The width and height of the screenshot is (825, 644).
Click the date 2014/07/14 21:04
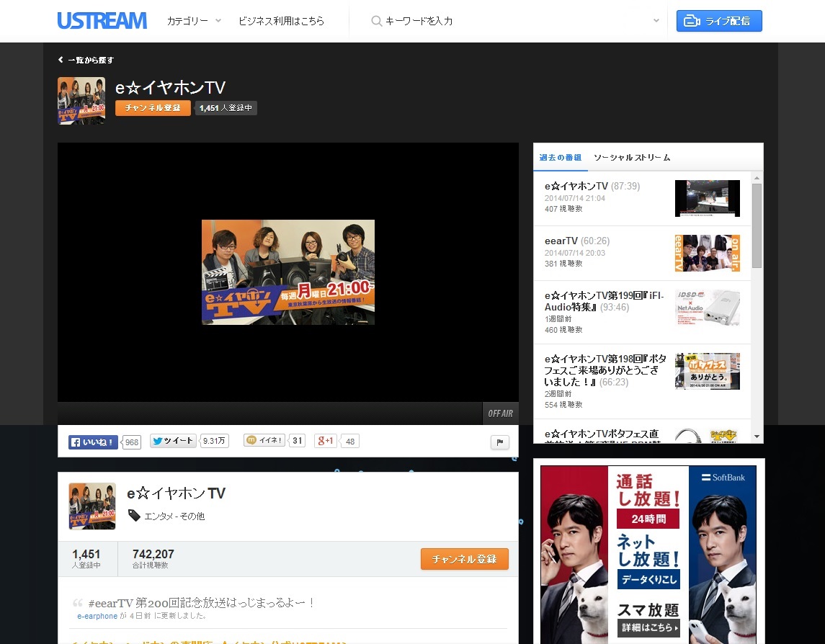coord(574,198)
